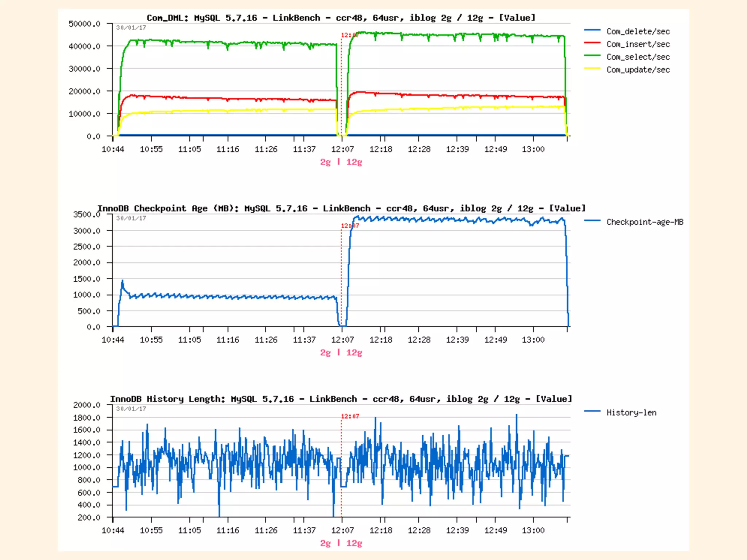Click the 13:00 x-axis label of History chart
This screenshot has height=560, width=747.
533,530
